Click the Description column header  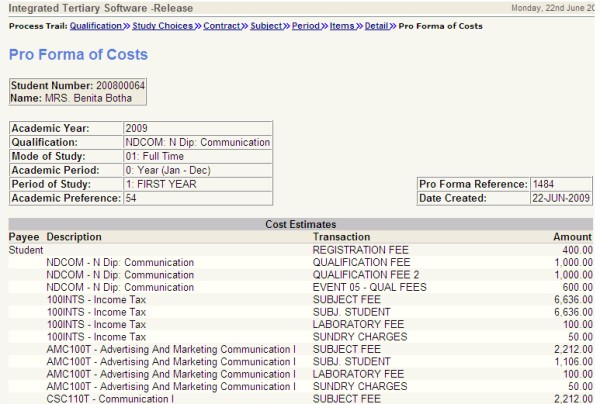pyautogui.click(x=74, y=237)
